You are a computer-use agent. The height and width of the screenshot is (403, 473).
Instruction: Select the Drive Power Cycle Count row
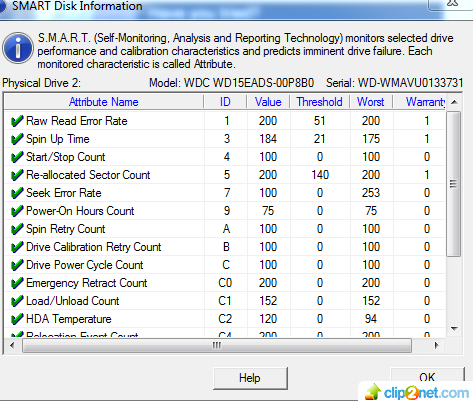point(225,265)
